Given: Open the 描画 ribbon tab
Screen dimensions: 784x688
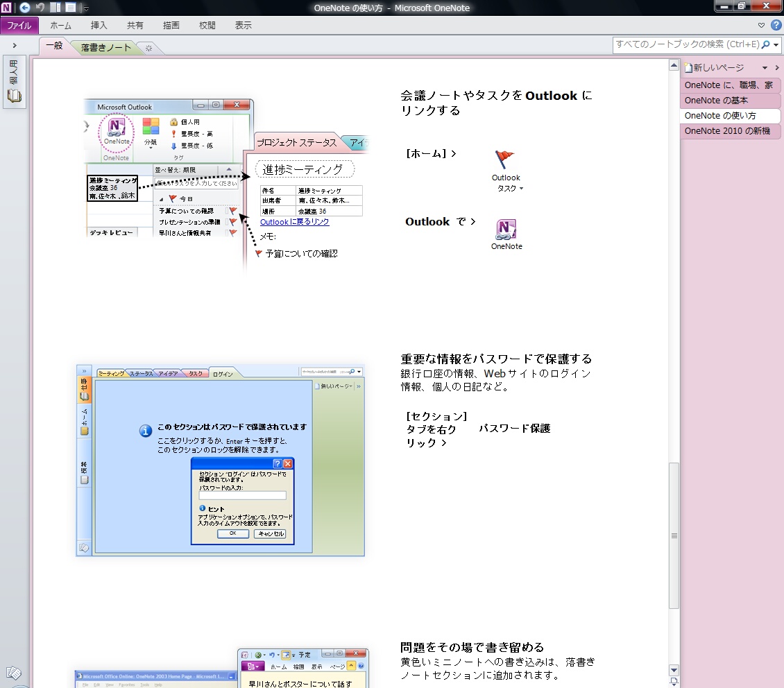Looking at the screenshot, I should (x=171, y=26).
